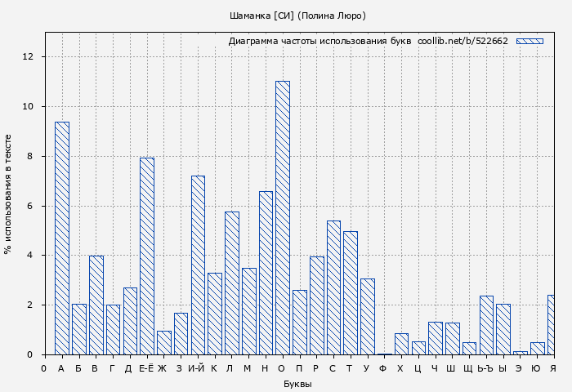Click the chart title "Шаманка [СИ] (Полина Люро)"
Image resolution: width=572 pixels, height=392 pixels.
(297, 16)
